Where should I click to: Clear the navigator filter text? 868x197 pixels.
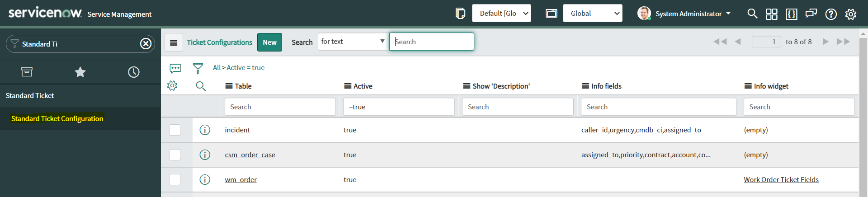pyautogui.click(x=146, y=44)
